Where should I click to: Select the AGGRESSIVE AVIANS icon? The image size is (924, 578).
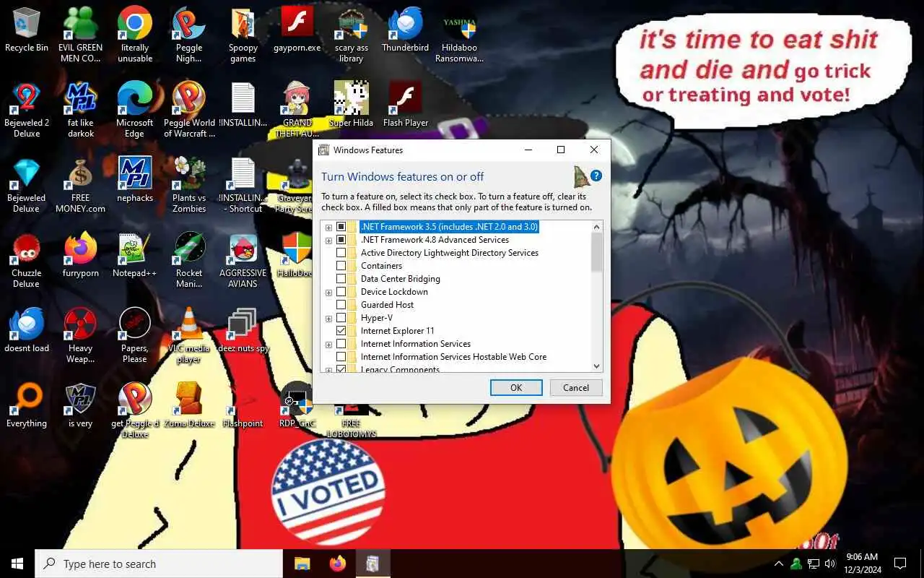(x=243, y=260)
